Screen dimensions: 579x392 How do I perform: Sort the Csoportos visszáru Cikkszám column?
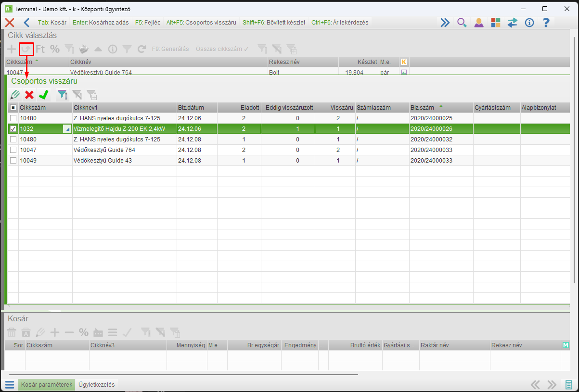pyautogui.click(x=45, y=108)
